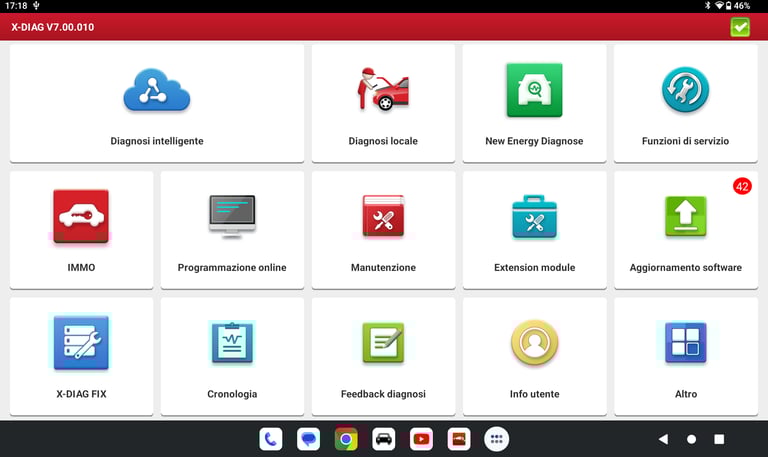Screen dimensions: 768x457
Task: Open Extension module blue toolbox icon
Action: 534,216
